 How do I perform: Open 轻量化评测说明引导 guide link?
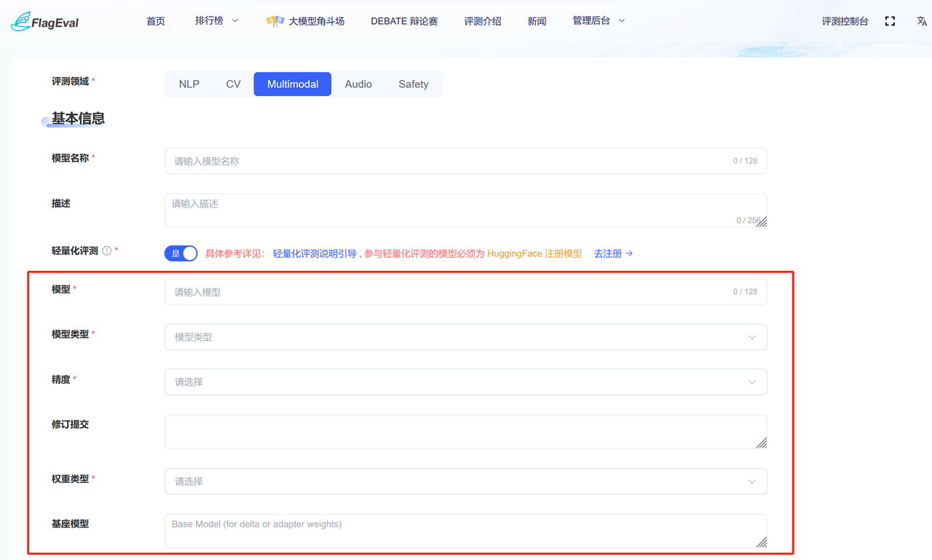click(x=315, y=253)
